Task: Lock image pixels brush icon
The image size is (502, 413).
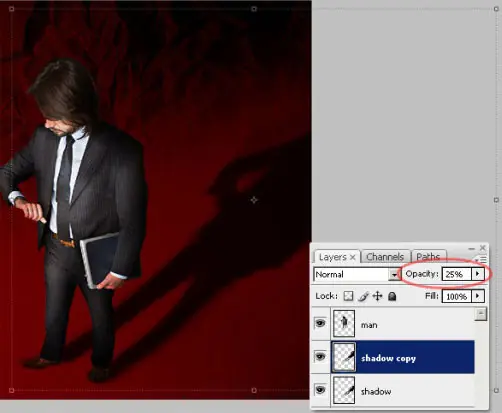Action: [x=363, y=296]
